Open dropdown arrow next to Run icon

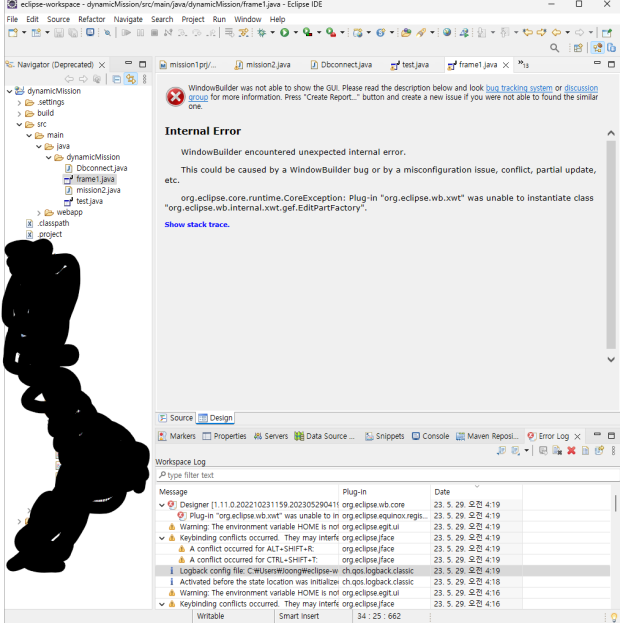pos(296,33)
